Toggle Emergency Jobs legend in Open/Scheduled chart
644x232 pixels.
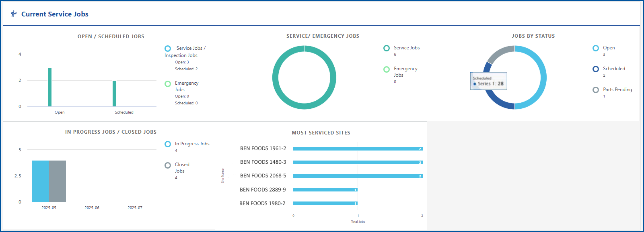click(x=168, y=84)
